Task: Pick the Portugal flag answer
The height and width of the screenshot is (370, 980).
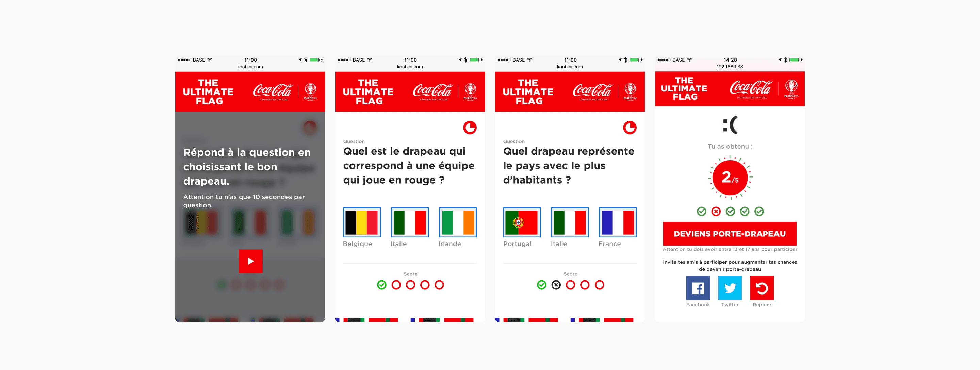Action: pyautogui.click(x=522, y=222)
